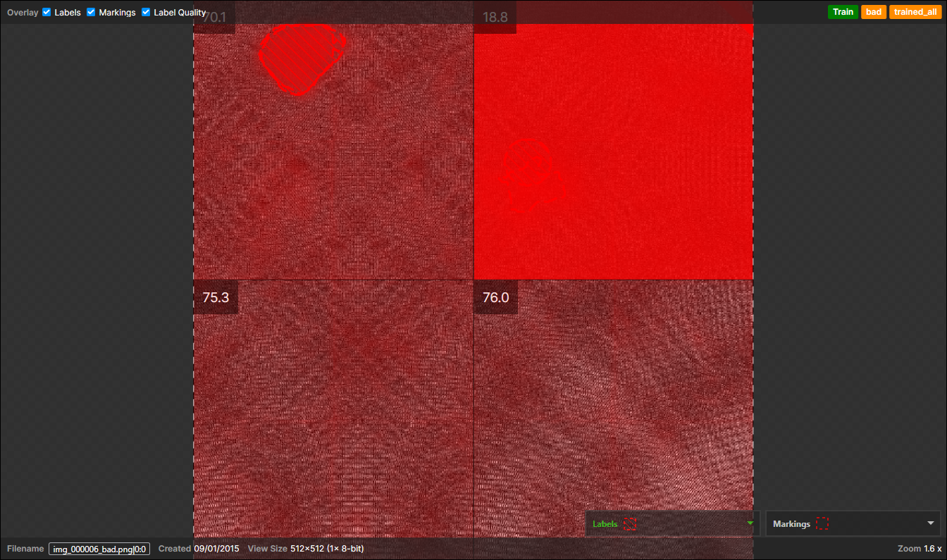
Task: Click the Created date 09/01/2015
Action: [216, 549]
